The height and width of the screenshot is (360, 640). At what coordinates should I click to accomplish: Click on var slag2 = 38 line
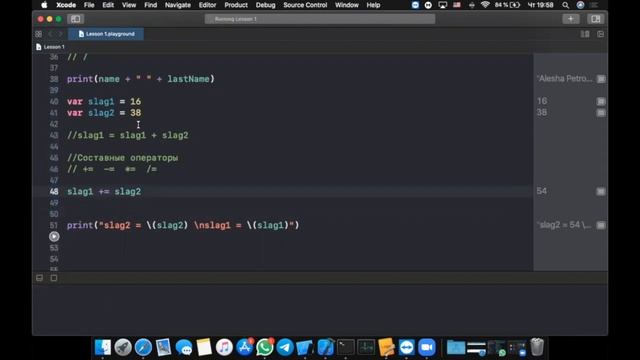104,113
